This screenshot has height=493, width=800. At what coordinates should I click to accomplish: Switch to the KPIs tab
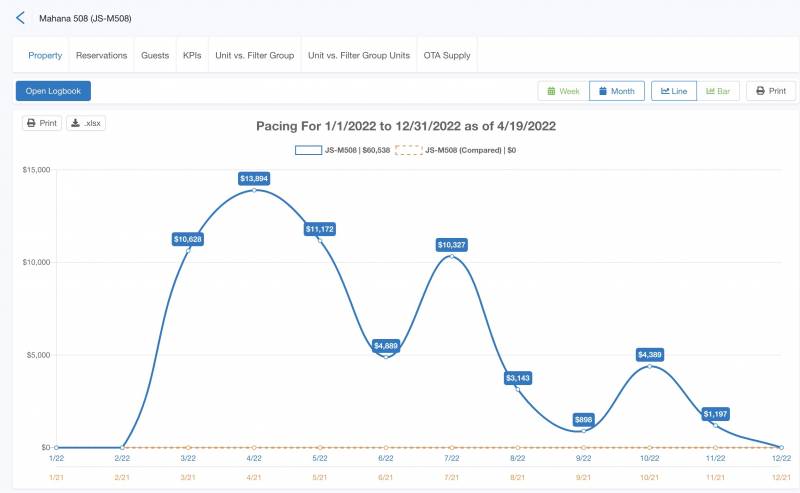pyautogui.click(x=192, y=55)
